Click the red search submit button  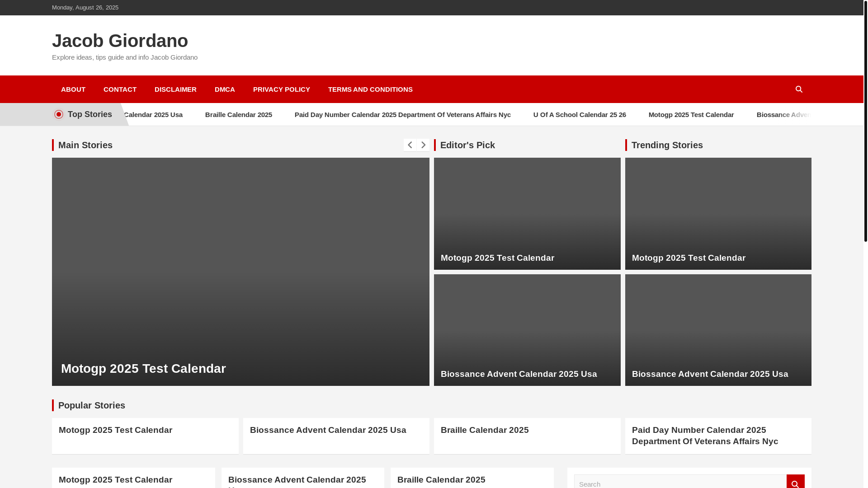tap(795, 482)
